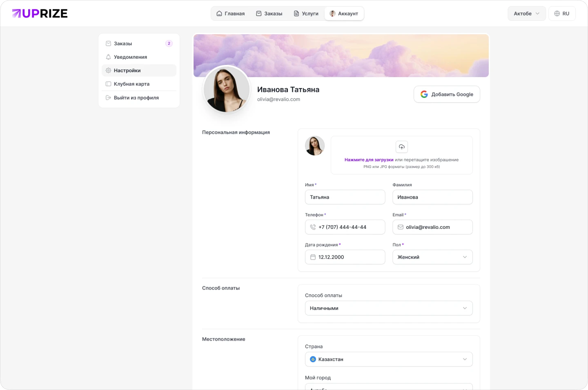Click the Google logo icon
588x390 pixels.
(424, 94)
